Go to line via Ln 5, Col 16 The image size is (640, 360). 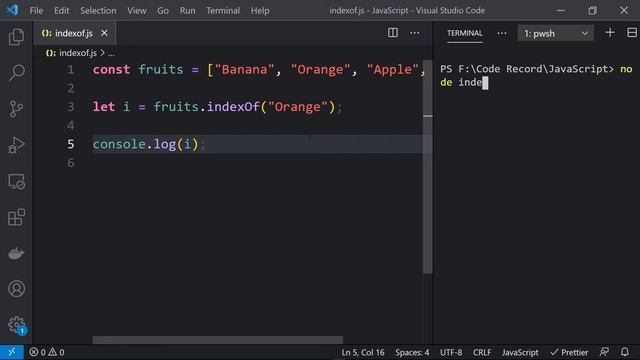[x=362, y=352]
